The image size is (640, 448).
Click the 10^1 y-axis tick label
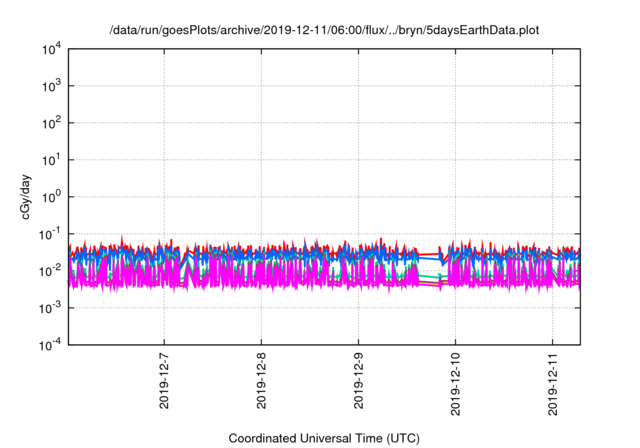[52, 160]
